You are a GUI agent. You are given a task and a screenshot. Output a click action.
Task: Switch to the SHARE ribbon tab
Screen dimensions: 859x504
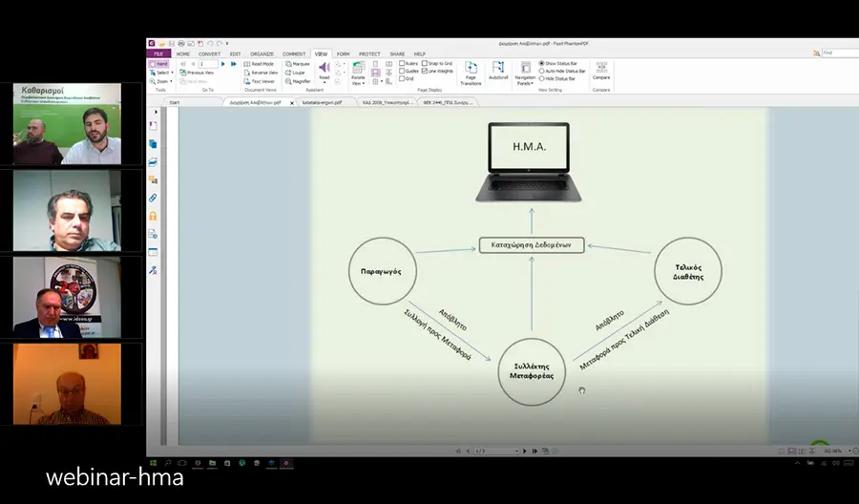coord(397,53)
